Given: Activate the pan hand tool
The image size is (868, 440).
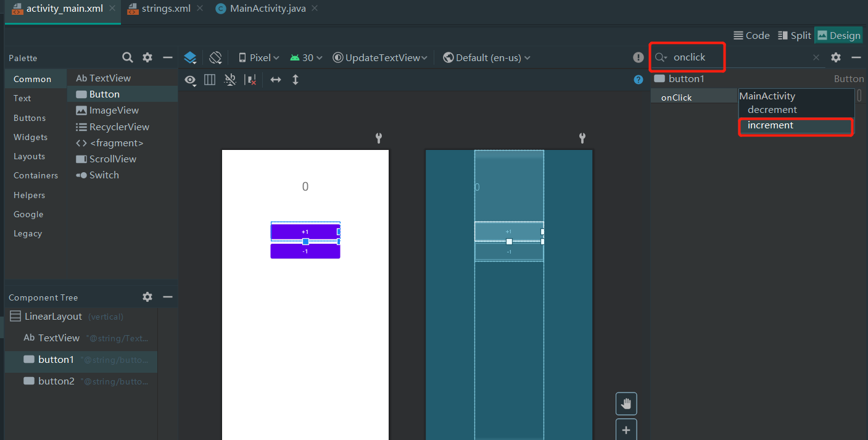Looking at the screenshot, I should coord(626,404).
